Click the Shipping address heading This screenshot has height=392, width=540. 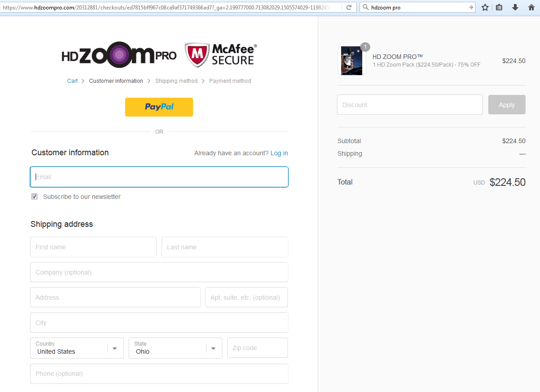62,224
